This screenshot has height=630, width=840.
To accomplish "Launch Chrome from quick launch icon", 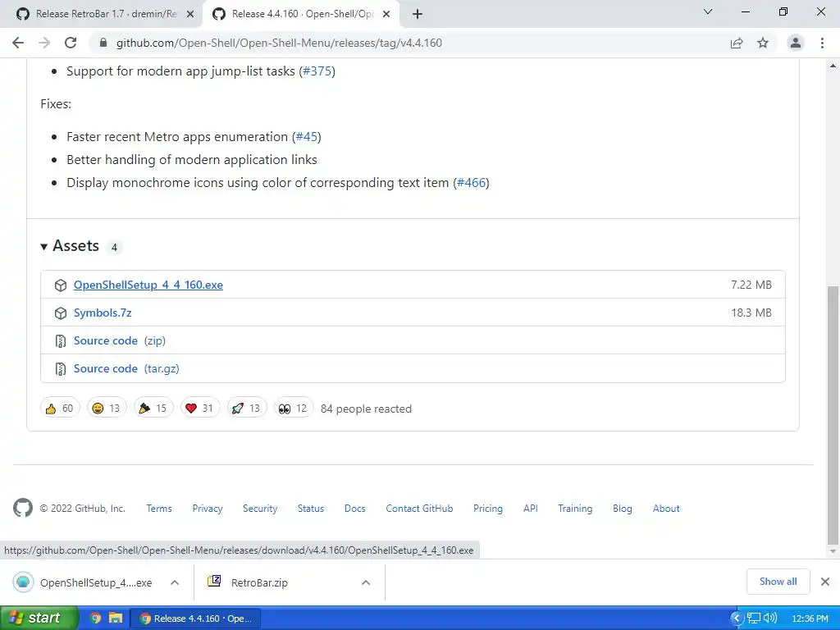I will click(x=95, y=619).
